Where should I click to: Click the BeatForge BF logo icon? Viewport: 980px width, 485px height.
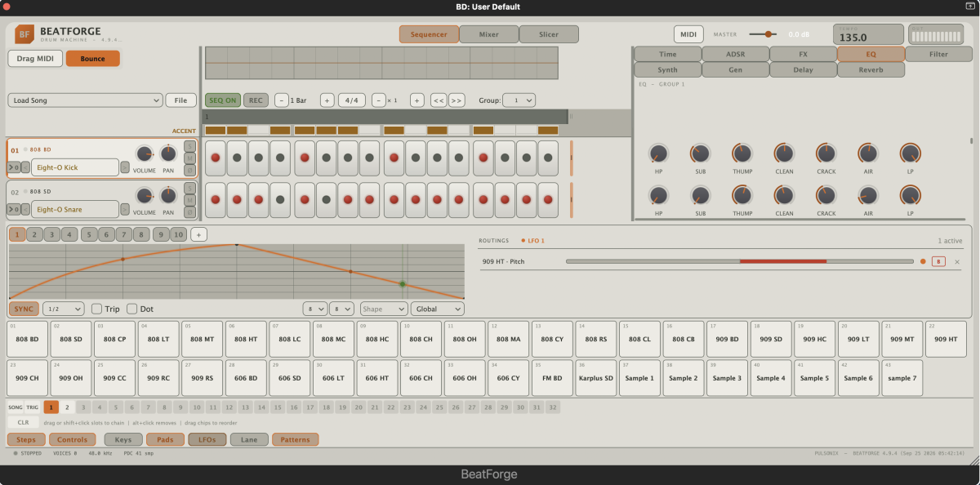(x=24, y=34)
